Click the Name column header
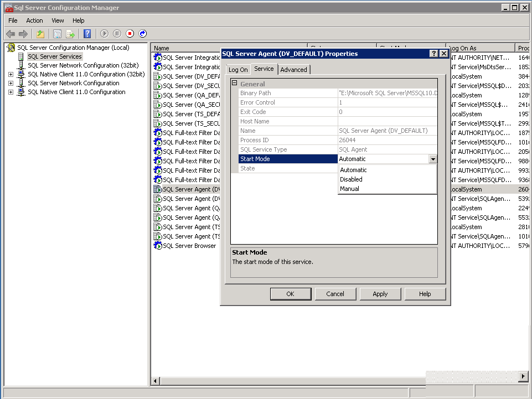532x399 pixels. click(x=229, y=48)
